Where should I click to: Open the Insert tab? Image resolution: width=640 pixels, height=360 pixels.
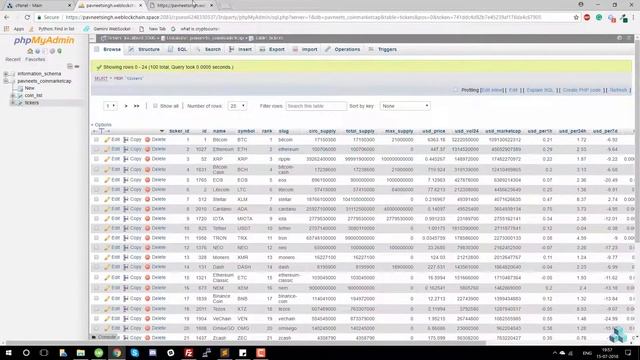coord(240,49)
